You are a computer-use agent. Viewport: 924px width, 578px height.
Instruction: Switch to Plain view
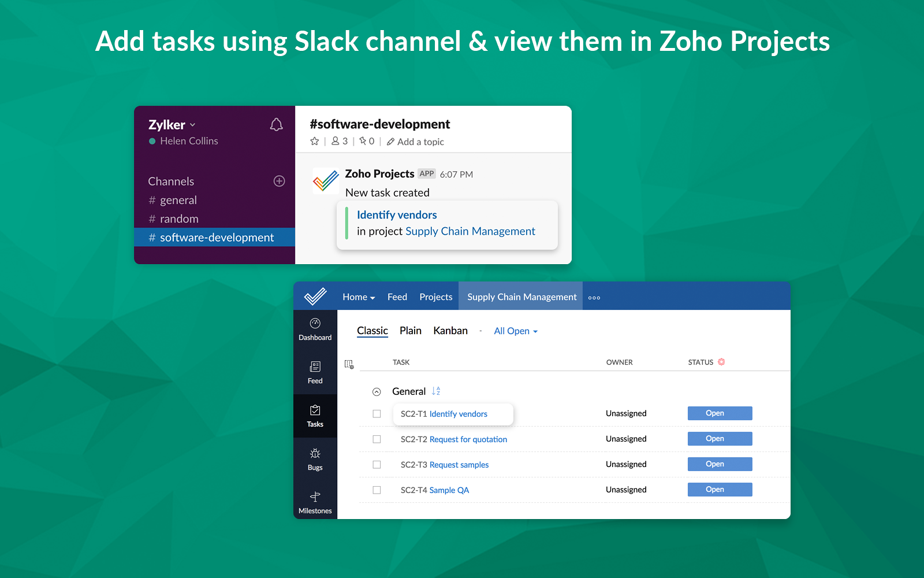point(411,331)
